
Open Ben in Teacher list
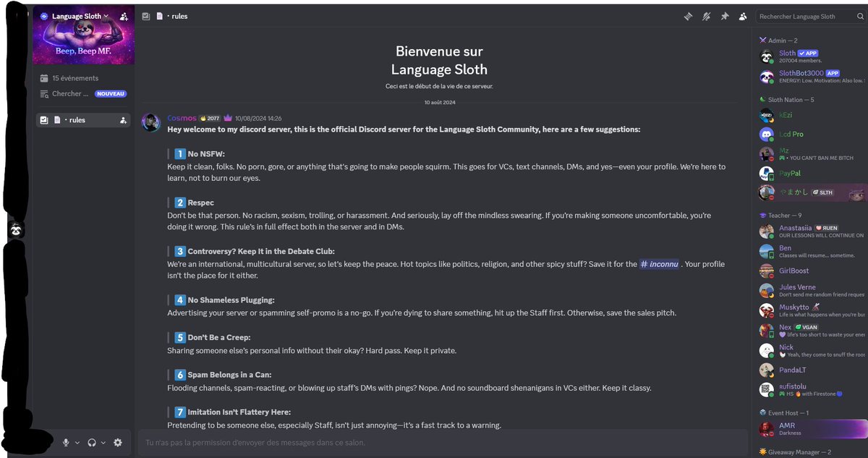pos(811,252)
